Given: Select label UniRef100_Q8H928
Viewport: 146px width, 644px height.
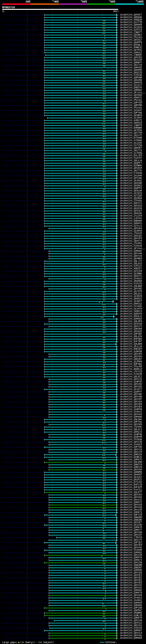Looking at the screenshot, I should coord(131,82).
